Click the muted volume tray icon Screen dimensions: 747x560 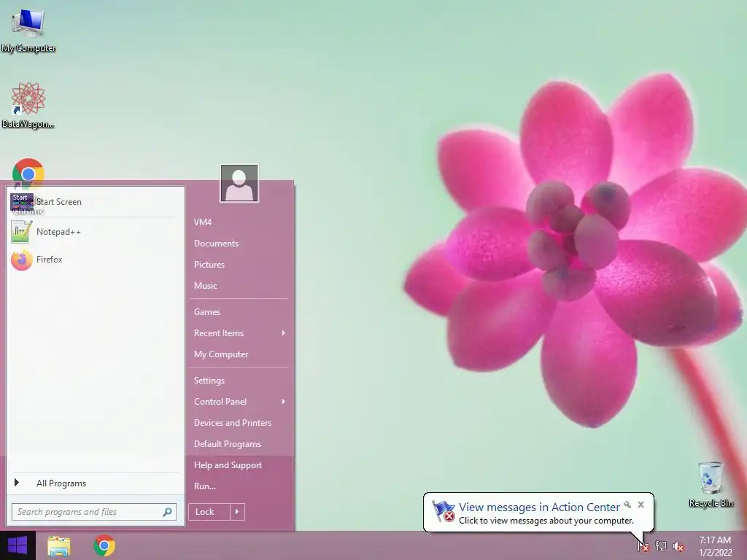point(678,546)
